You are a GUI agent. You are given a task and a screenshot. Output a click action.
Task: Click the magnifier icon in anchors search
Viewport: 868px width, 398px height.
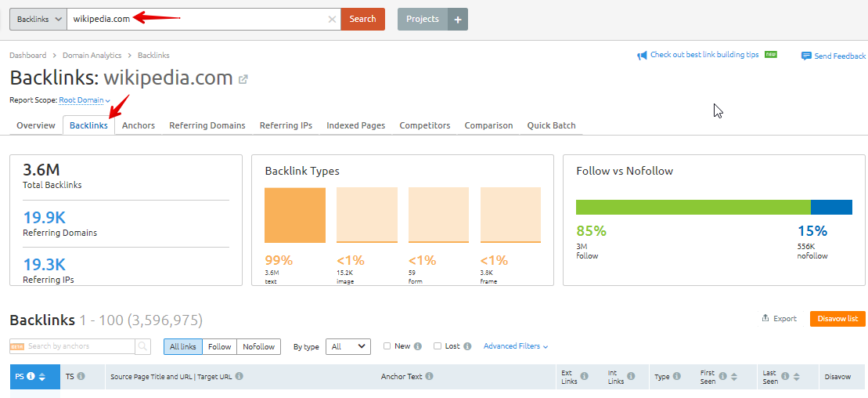click(142, 346)
